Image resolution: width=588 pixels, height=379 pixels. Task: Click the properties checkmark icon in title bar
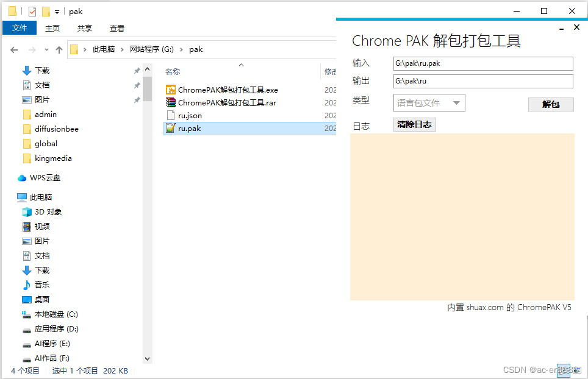[32, 12]
